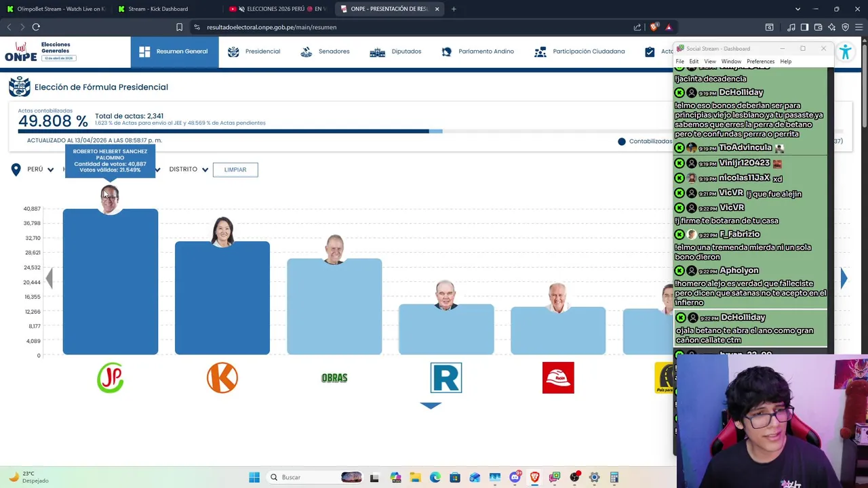The width and height of the screenshot is (868, 488).
Task: Open Microsoft Store from taskbar
Action: (455, 477)
